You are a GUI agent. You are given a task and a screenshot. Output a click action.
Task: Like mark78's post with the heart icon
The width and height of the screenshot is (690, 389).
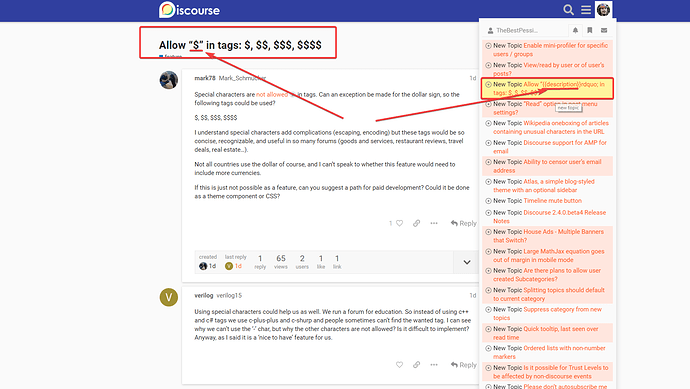[400, 223]
